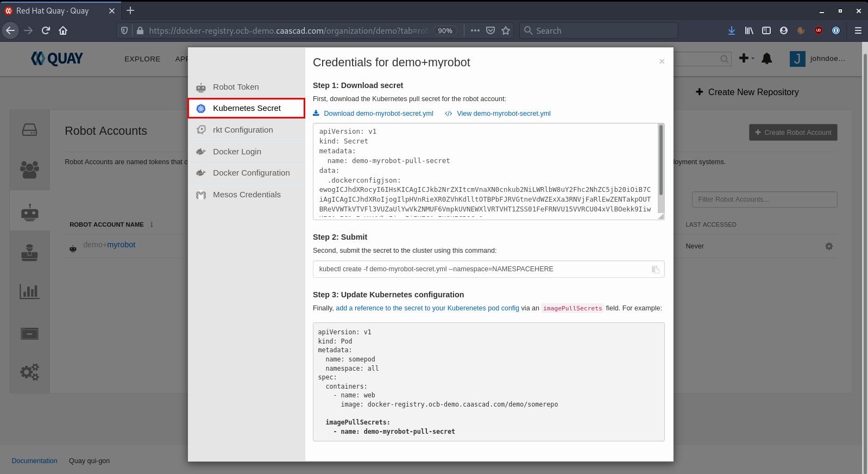
Task: Select the Kubernetes Secret tab
Action: coord(247,108)
